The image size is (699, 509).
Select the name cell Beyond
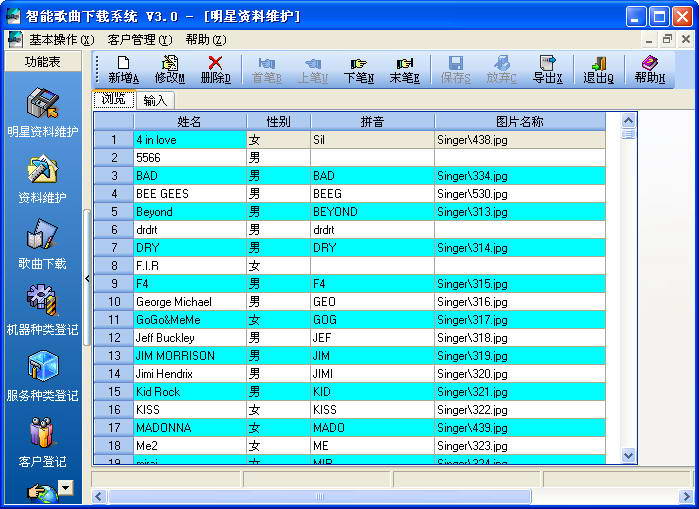[190, 212]
